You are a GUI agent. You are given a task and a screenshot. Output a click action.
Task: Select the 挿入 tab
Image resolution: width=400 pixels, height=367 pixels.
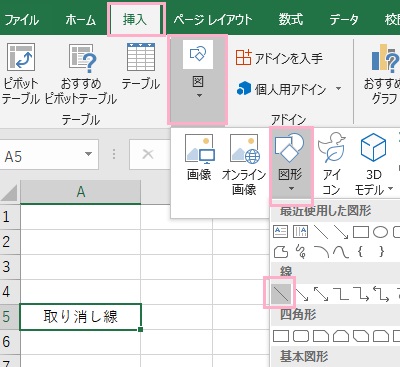(135, 19)
